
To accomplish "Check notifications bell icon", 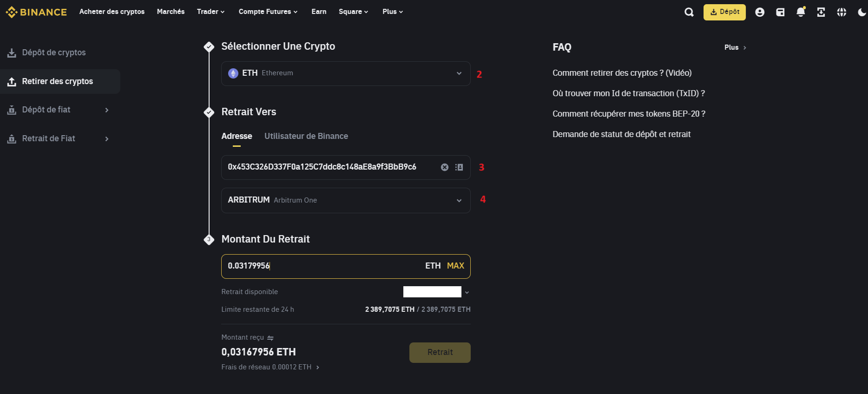I will pos(801,12).
